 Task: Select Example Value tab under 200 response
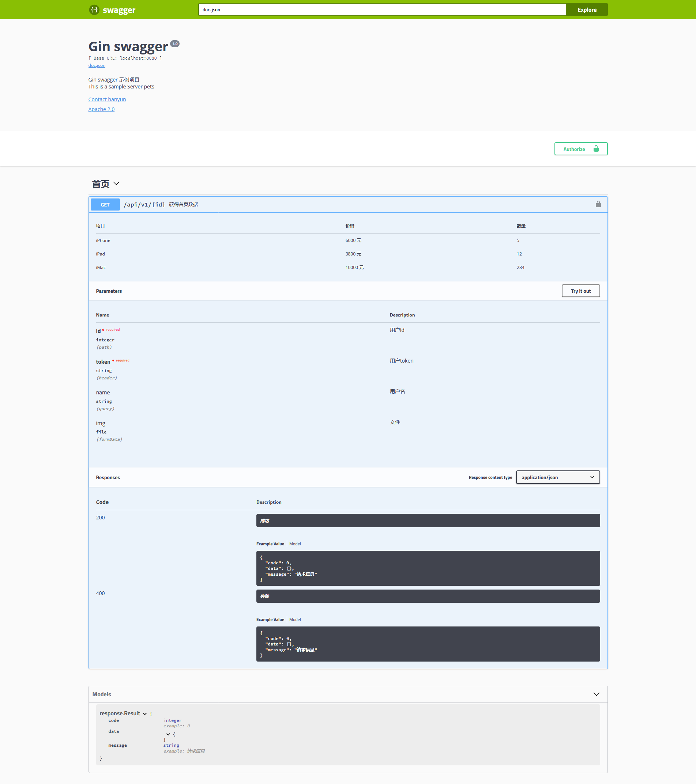(270, 544)
